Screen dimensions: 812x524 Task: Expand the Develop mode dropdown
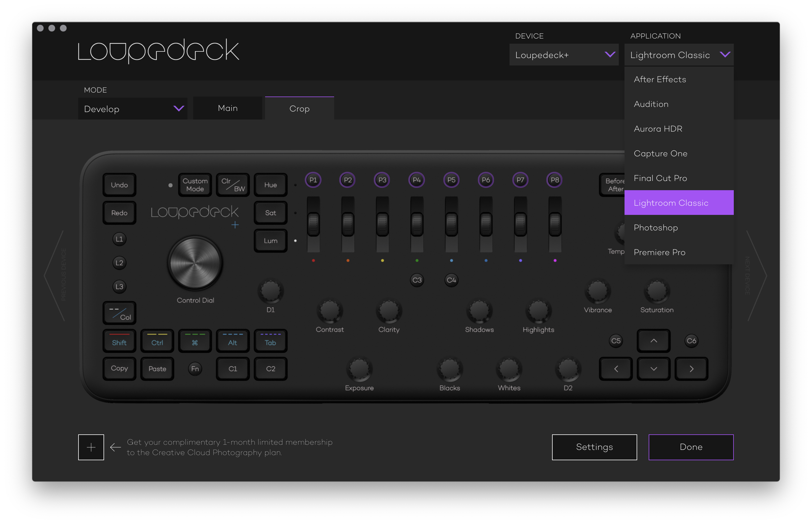tap(133, 109)
